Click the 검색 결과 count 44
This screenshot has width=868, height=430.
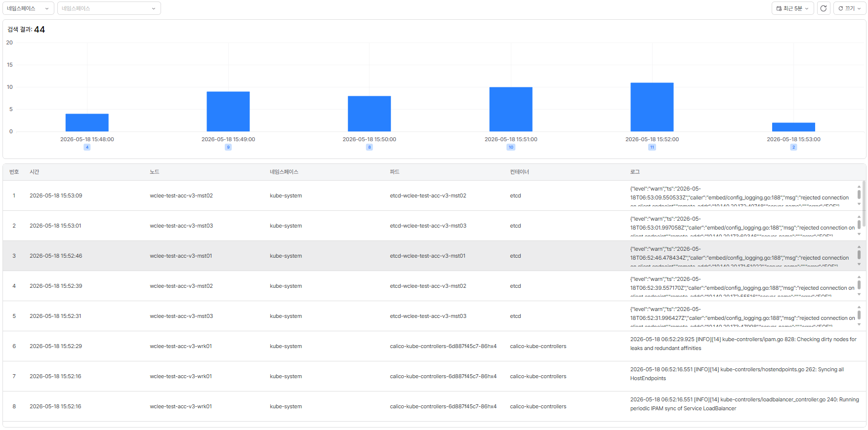point(40,30)
